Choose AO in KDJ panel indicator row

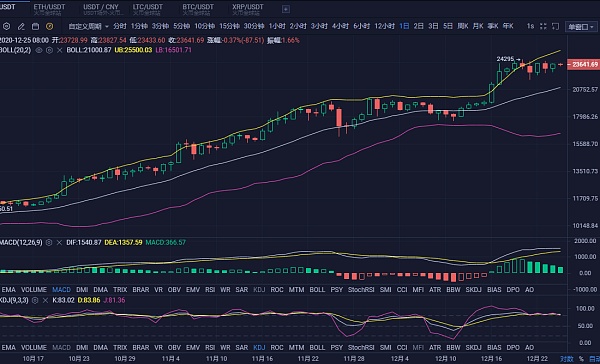point(529,348)
